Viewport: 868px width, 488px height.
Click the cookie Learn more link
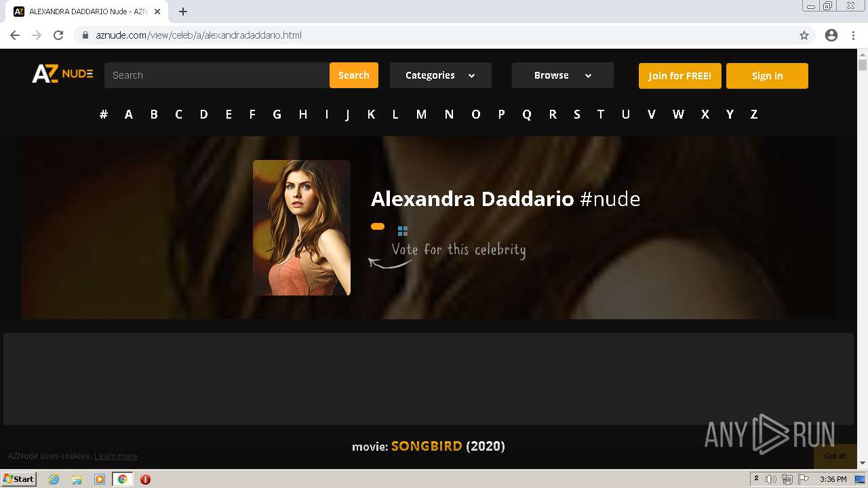click(116, 456)
